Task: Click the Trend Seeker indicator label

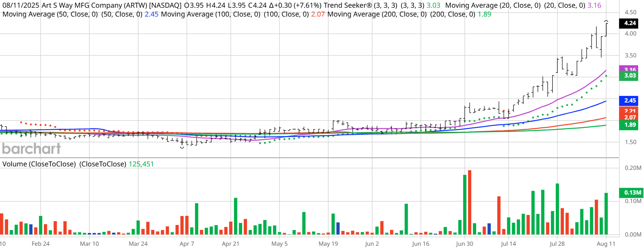Action: [x=348, y=5]
